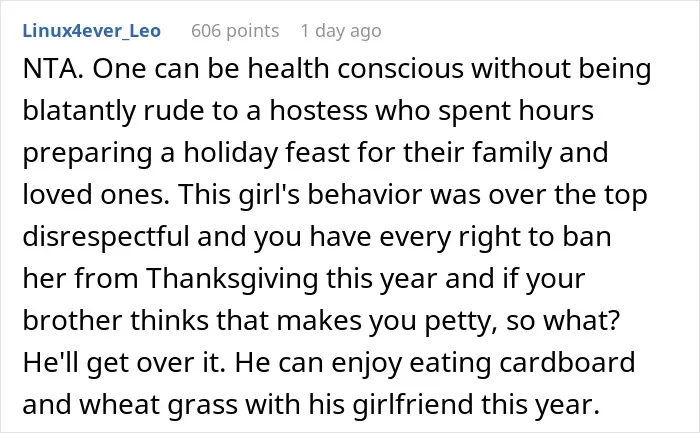
Task: Click the phrase loved ones
Action: (x=96, y=195)
